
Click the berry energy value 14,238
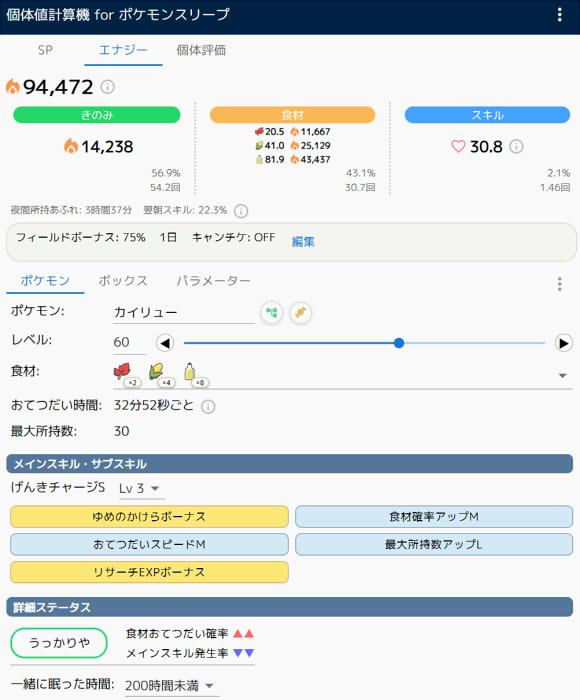[107, 146]
